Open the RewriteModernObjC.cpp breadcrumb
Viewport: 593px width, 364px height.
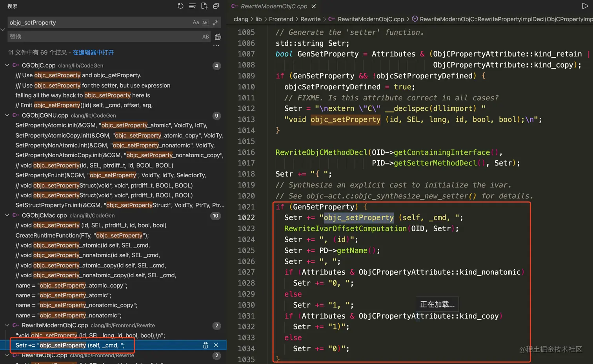click(x=371, y=19)
